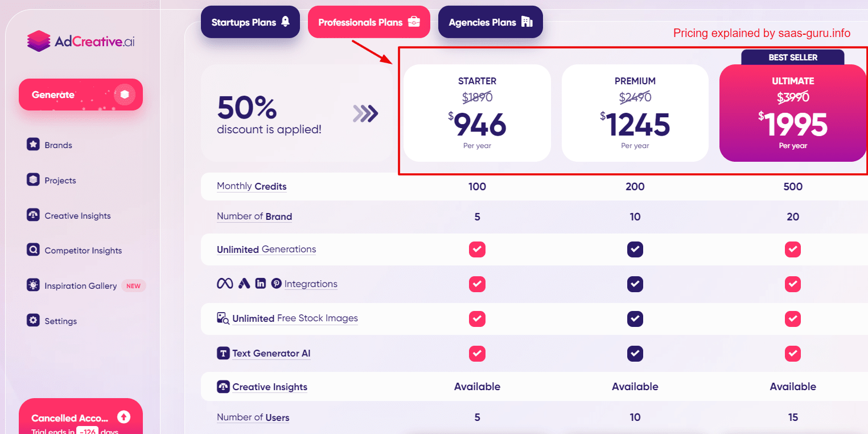868x434 pixels.
Task: Toggle Unlimited Generations checkmark for Starter plan
Action: click(477, 249)
